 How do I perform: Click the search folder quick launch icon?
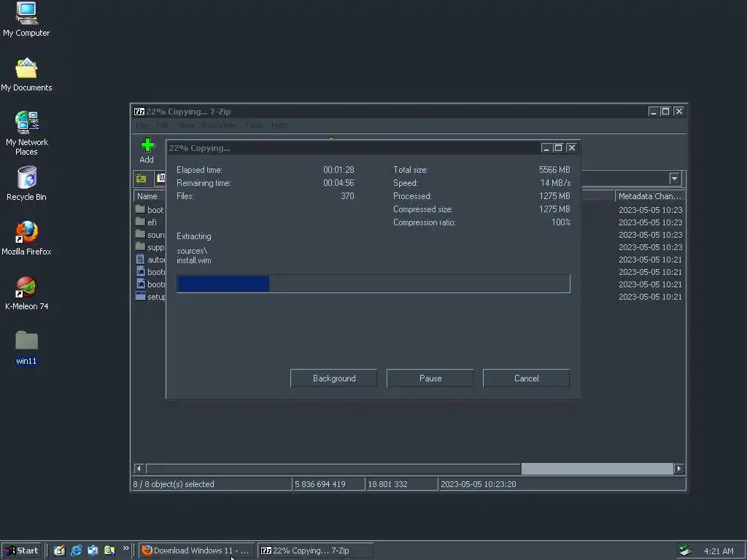coord(109,551)
